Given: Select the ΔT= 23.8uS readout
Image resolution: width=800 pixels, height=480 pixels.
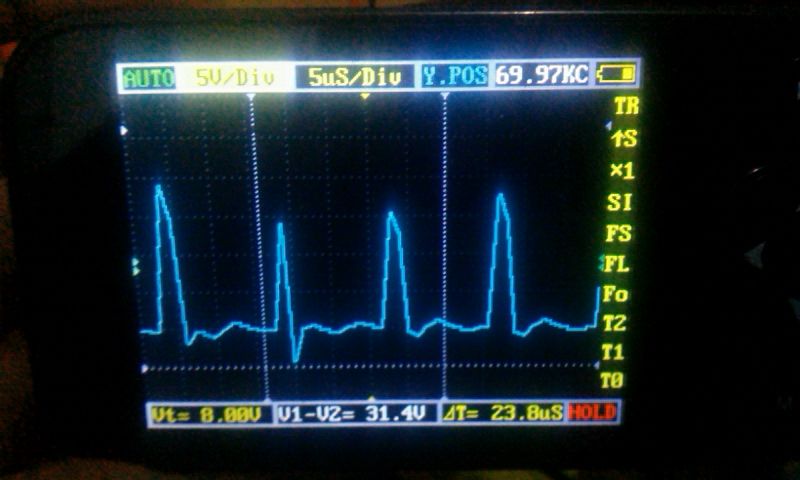Looking at the screenshot, I should click(502, 412).
